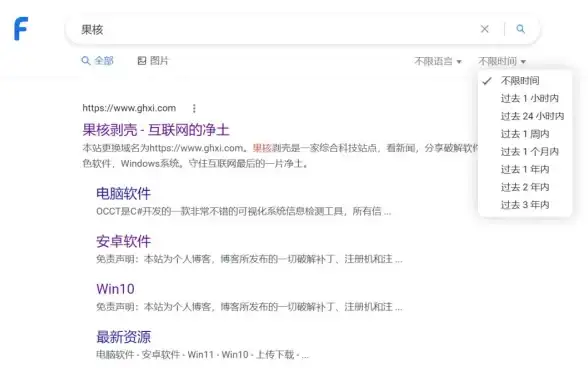Click the 本站更换域名 result snippet

pyautogui.click(x=280, y=156)
